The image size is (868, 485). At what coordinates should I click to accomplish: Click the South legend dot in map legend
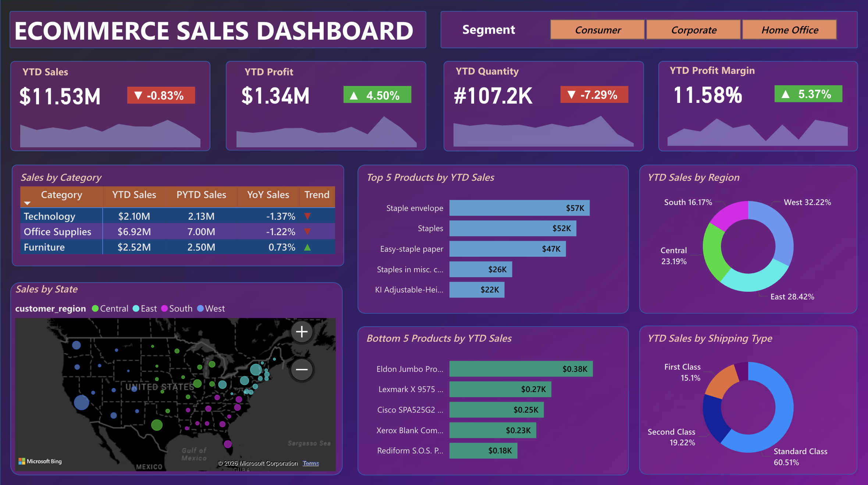click(x=164, y=309)
